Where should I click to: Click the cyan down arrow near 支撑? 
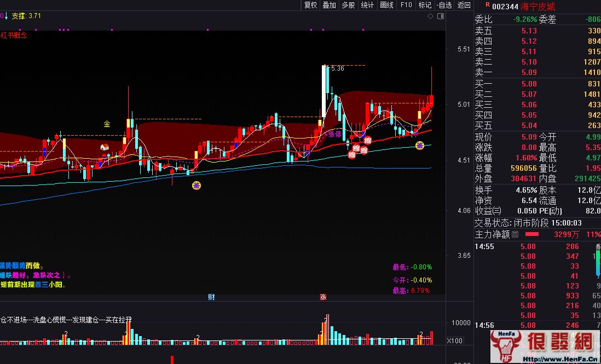pos(7,16)
